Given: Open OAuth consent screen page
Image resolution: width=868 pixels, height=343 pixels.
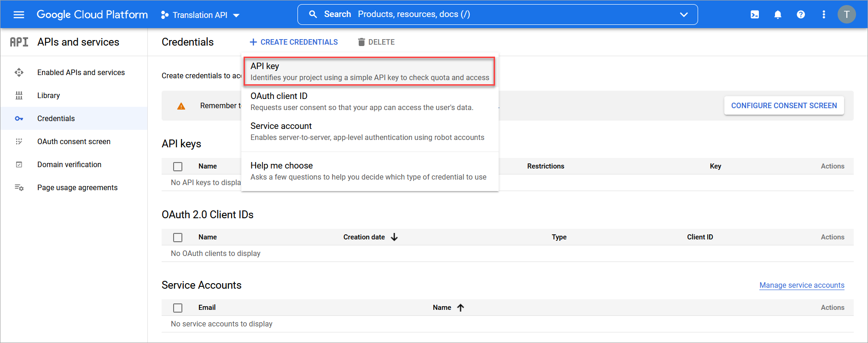Looking at the screenshot, I should [74, 141].
